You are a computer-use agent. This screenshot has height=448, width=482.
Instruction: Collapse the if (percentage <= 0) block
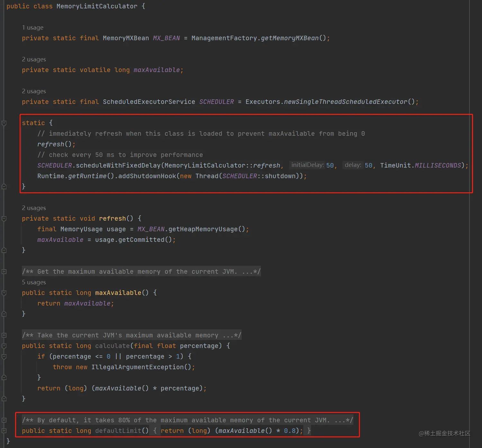coord(4,357)
